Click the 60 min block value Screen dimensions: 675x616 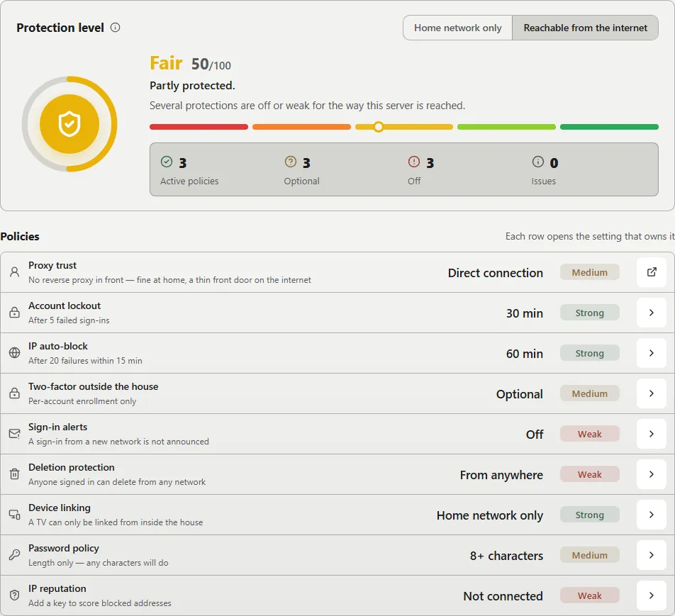[x=525, y=354]
